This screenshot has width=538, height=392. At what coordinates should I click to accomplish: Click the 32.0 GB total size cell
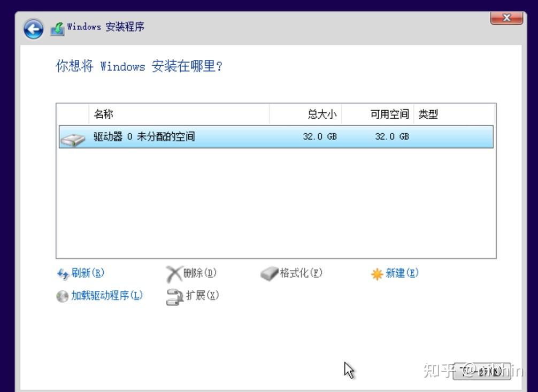tap(320, 136)
